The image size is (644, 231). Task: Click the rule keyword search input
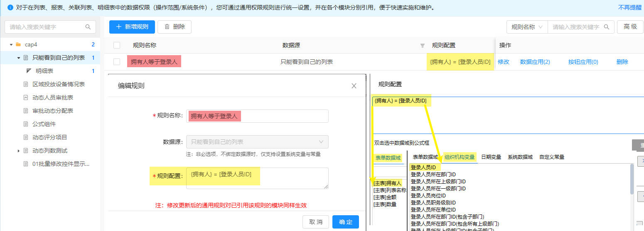[x=581, y=27]
